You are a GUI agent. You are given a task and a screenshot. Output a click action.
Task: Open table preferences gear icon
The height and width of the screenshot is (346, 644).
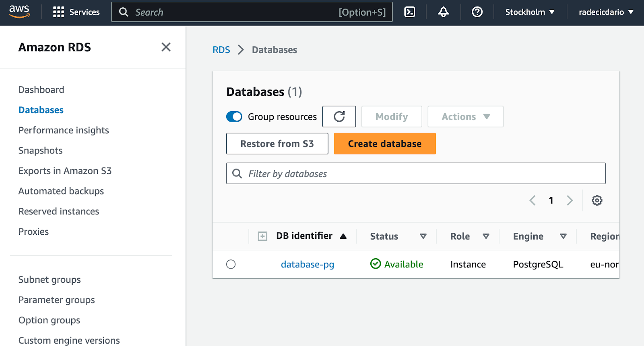(597, 200)
